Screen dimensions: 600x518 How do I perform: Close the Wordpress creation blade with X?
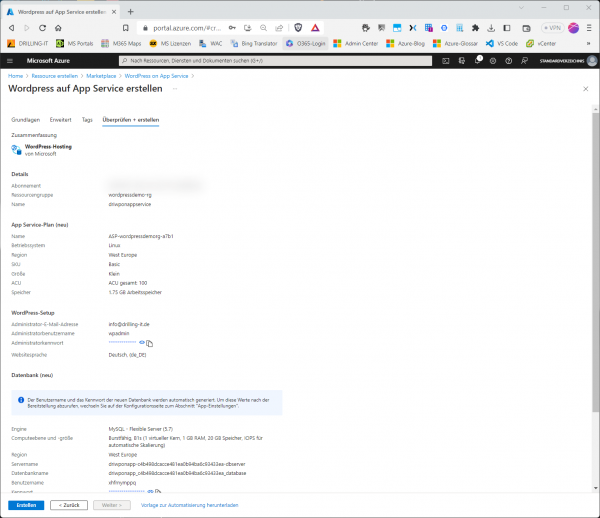click(585, 89)
